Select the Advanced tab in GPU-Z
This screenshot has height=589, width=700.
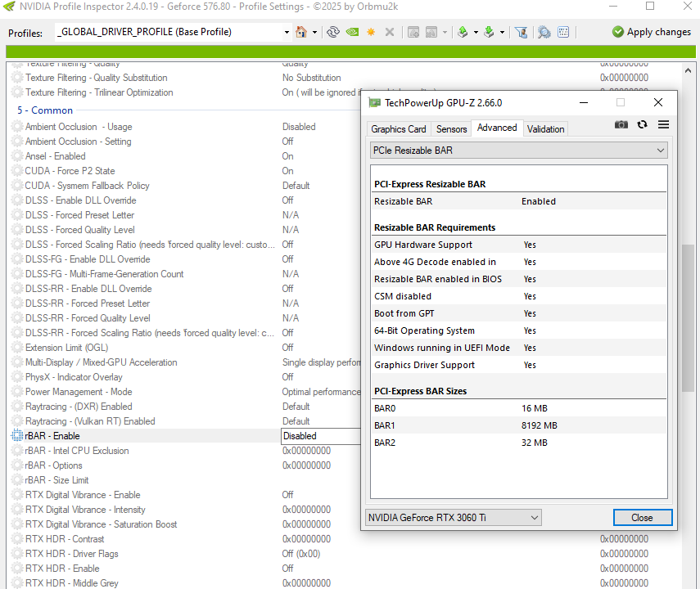[x=497, y=128]
